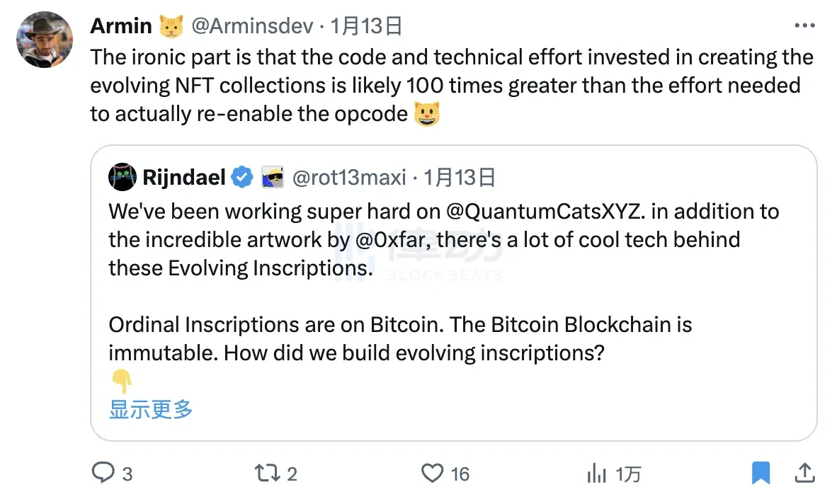Open Rijndael's cat avatar in quoted tweet

[x=123, y=177]
